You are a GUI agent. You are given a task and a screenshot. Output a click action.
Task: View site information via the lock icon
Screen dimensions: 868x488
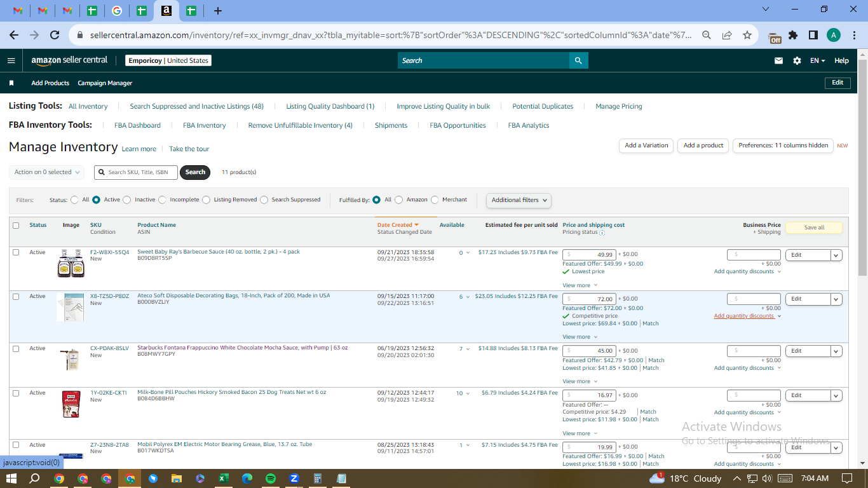81,35
